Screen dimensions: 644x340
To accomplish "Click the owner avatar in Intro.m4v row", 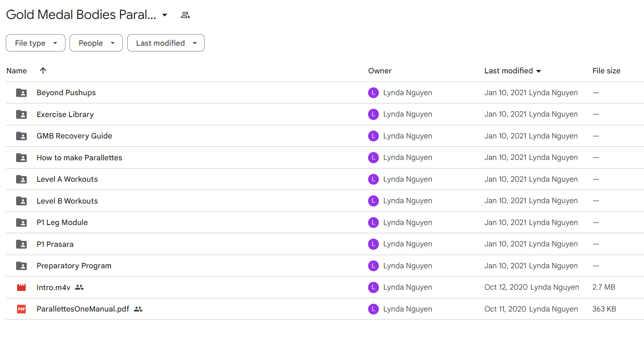I will pos(373,287).
